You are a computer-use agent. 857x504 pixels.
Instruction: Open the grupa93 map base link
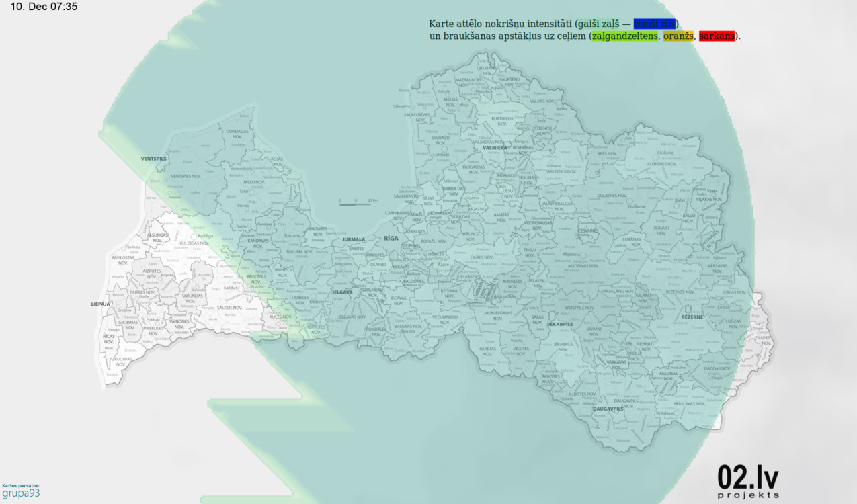pos(21,493)
